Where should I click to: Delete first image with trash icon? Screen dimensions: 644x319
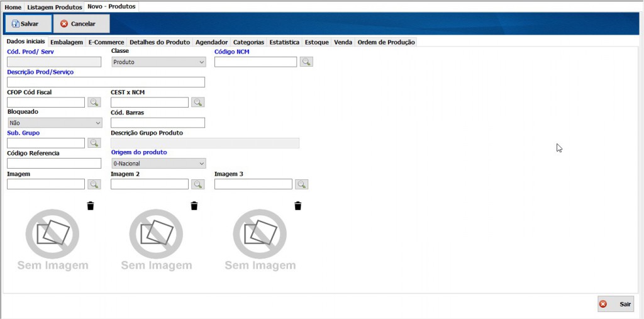click(x=91, y=206)
